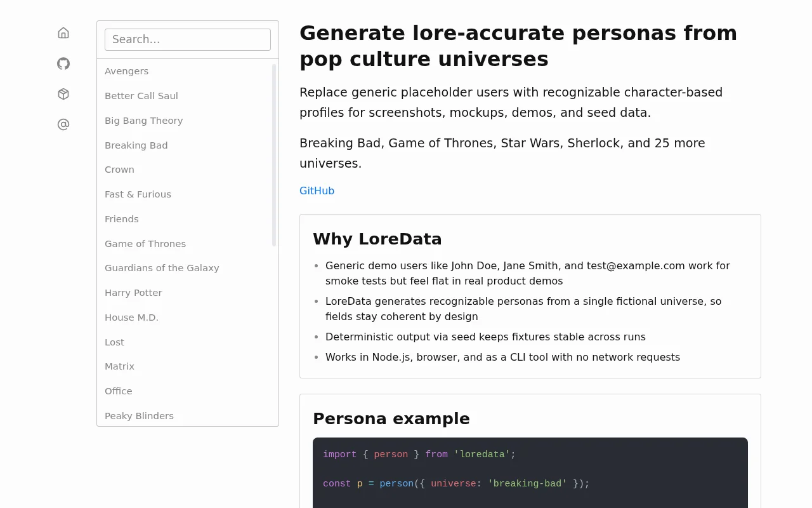Open the package box icon
The height and width of the screenshot is (508, 812).
[x=63, y=94]
